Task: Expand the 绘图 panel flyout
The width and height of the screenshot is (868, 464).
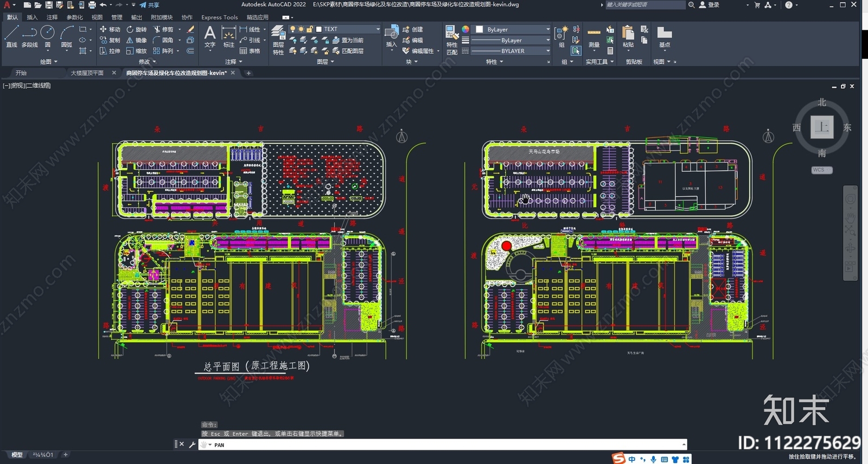Action: (48, 62)
